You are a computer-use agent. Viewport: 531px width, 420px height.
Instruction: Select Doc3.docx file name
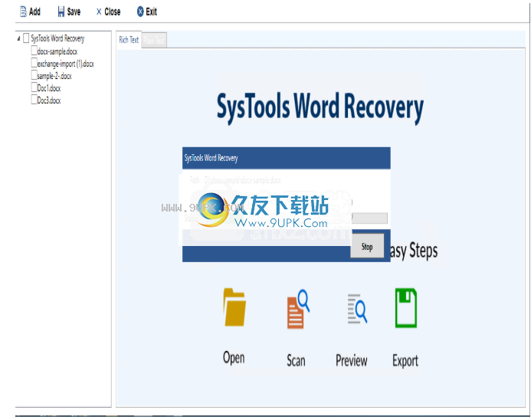coord(49,100)
